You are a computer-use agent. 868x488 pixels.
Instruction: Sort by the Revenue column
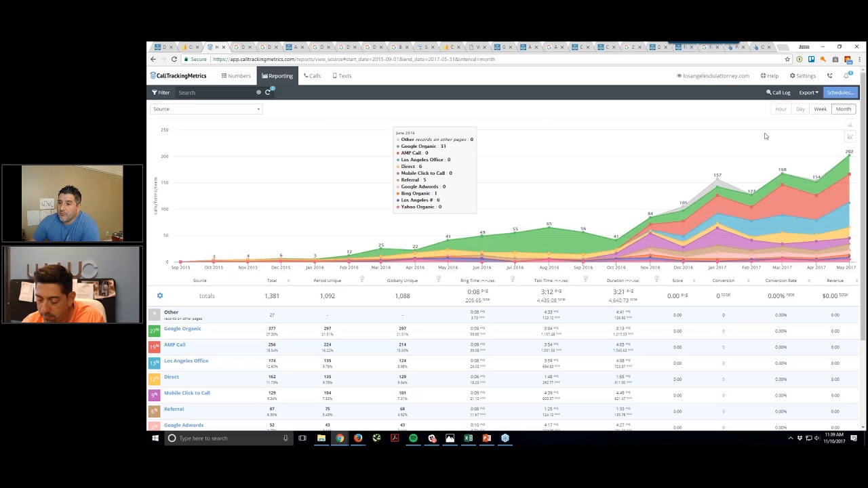[x=835, y=281]
